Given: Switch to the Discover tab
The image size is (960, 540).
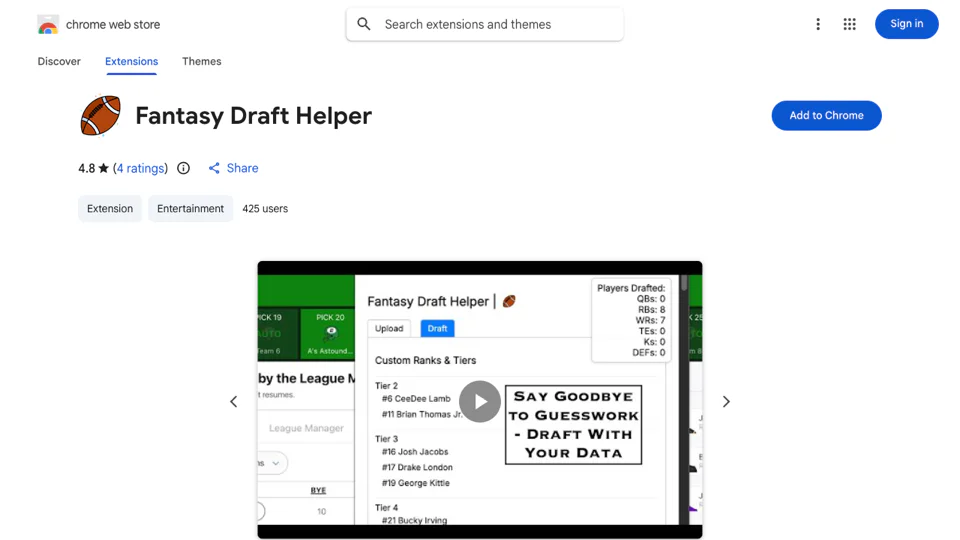Looking at the screenshot, I should point(59,61).
